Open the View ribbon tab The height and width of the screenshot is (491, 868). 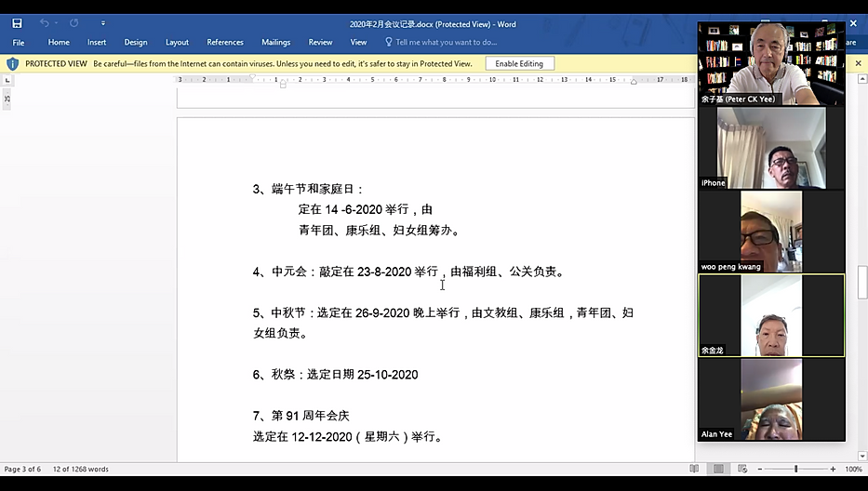358,42
